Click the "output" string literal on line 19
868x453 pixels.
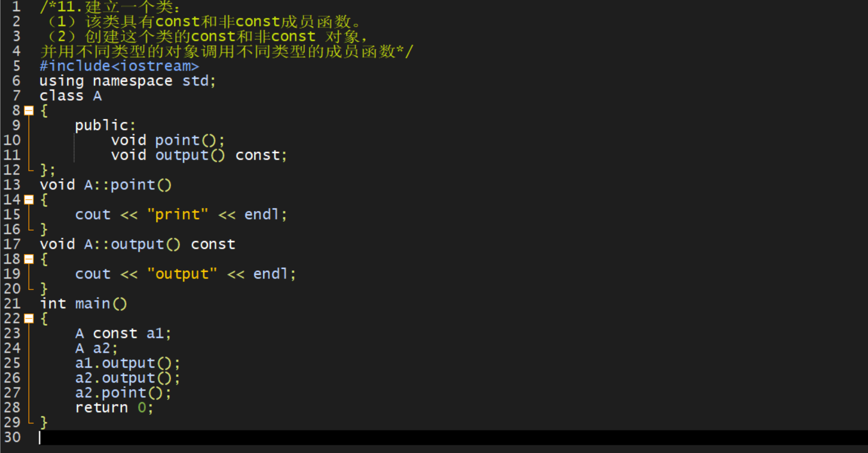pos(182,274)
